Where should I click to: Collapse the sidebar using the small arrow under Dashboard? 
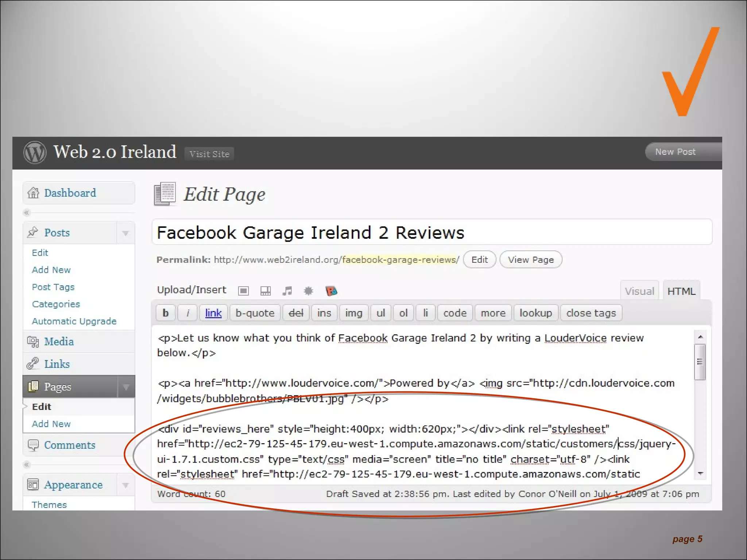26,213
